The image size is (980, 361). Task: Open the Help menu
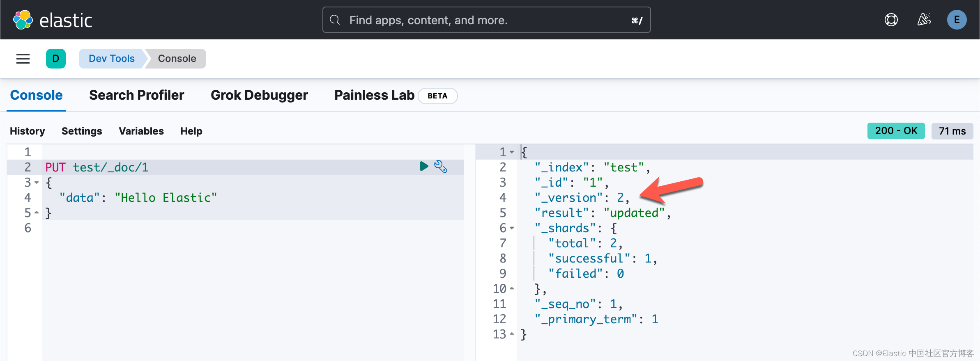point(191,131)
